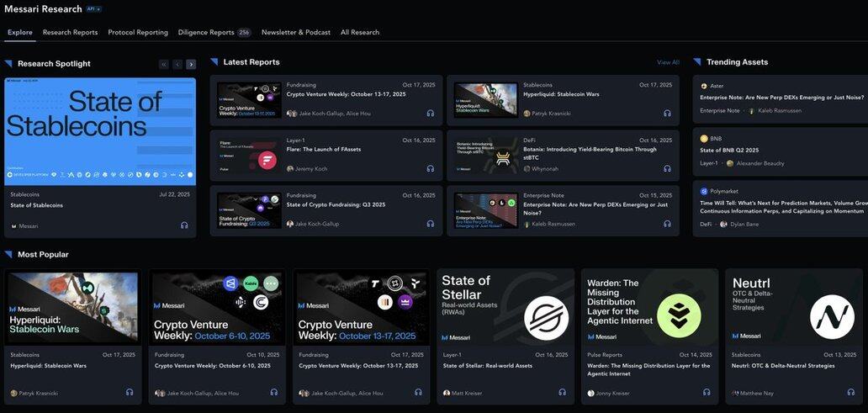
Task: Click headphone icon on State of Crypto Fundraising Q3
Action: click(431, 224)
